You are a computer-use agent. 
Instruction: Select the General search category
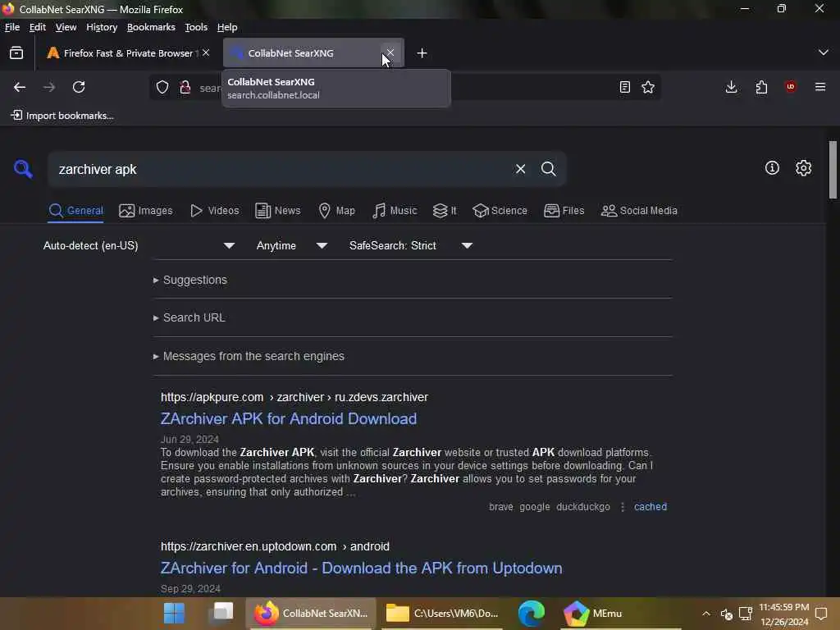coord(76,211)
